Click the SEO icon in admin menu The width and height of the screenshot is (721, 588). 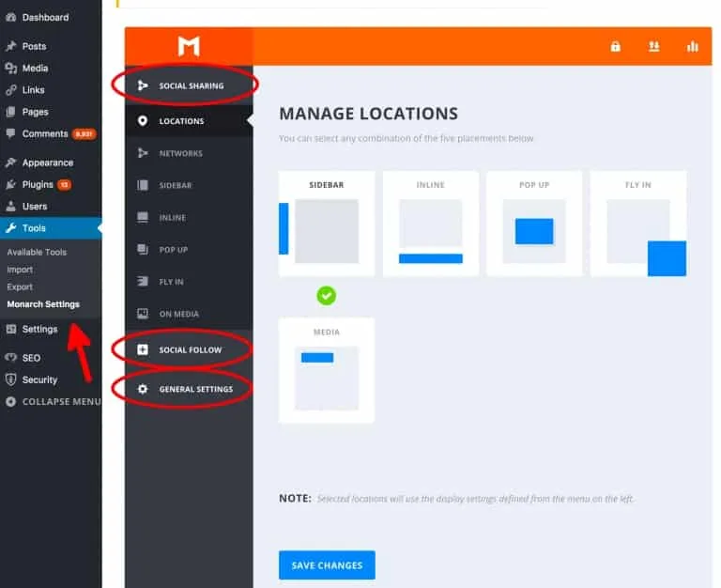click(11, 358)
